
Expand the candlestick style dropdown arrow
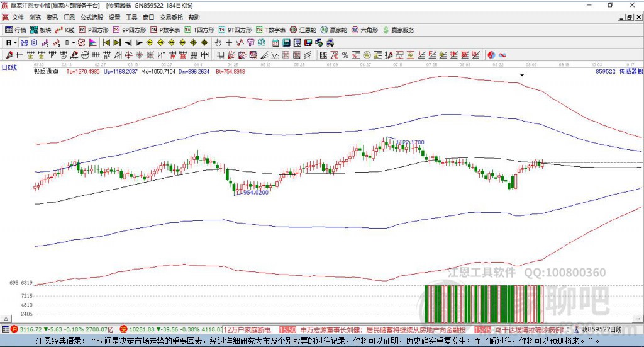[x=74, y=42]
